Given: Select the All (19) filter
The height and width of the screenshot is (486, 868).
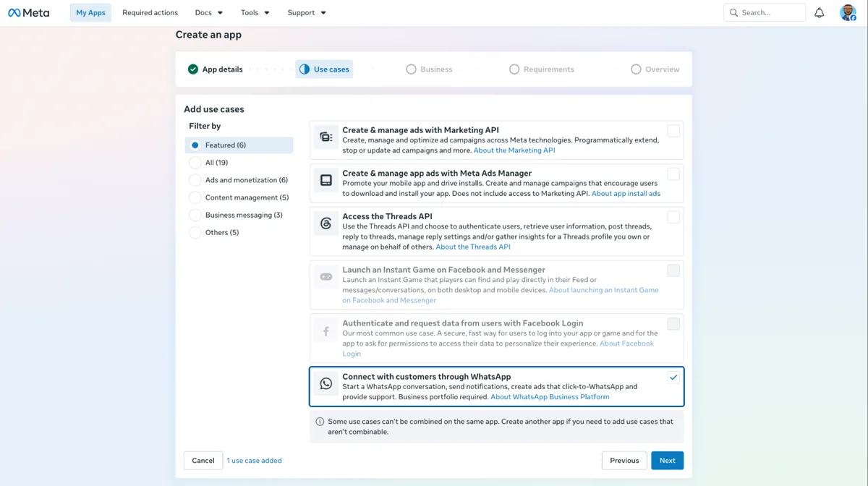Looking at the screenshot, I should click(239, 163).
